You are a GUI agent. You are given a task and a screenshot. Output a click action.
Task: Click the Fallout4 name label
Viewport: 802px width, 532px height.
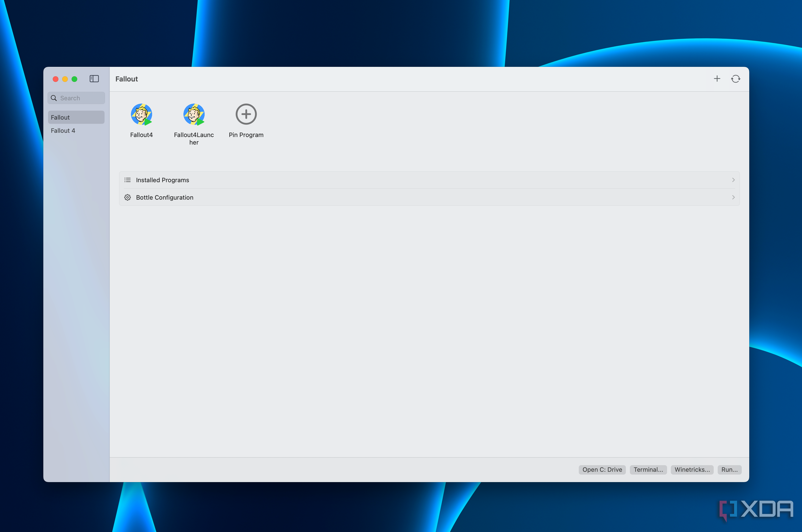click(x=142, y=135)
